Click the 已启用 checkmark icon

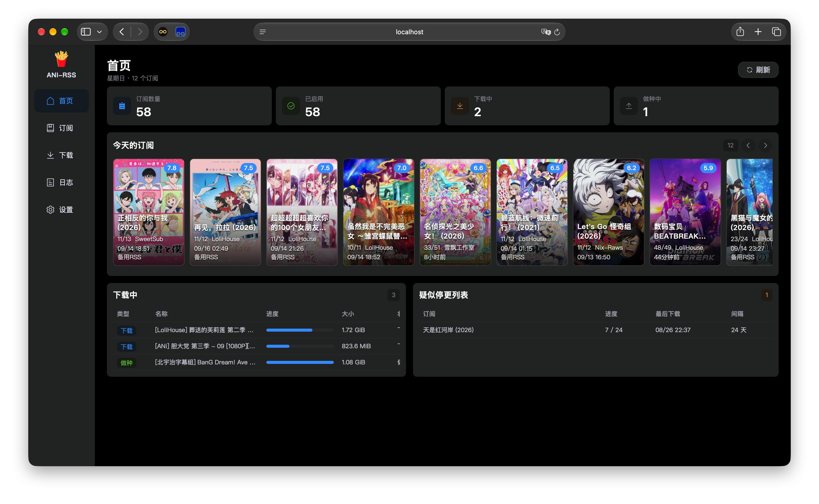pos(291,106)
